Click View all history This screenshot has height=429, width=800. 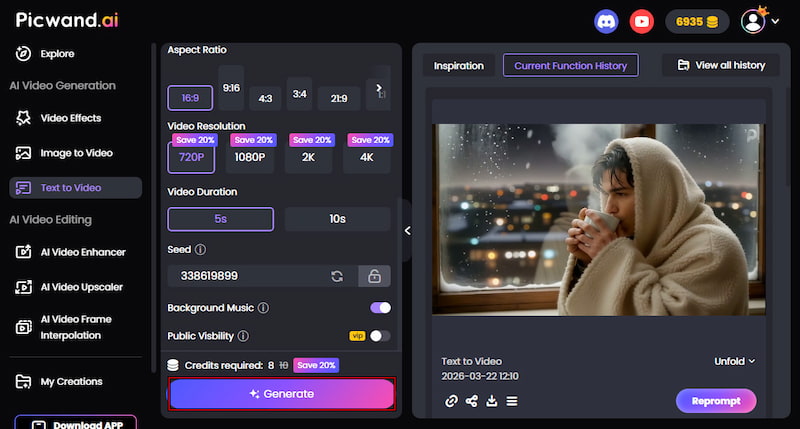pyautogui.click(x=721, y=65)
